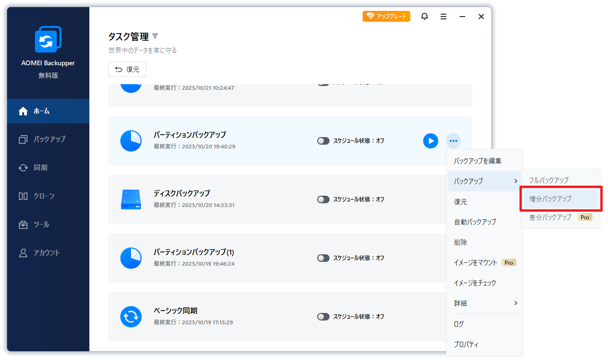
Task: Open ログ from the context menu
Action: [484, 324]
